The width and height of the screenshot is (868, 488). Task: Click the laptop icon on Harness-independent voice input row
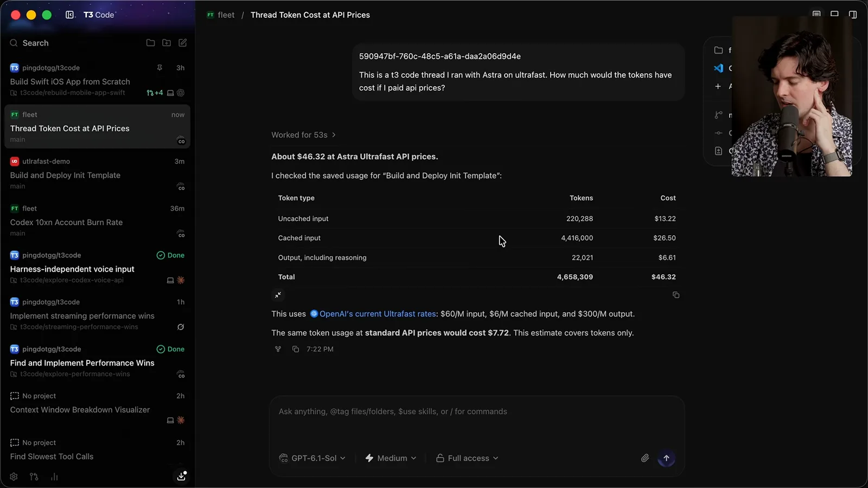[x=170, y=280]
